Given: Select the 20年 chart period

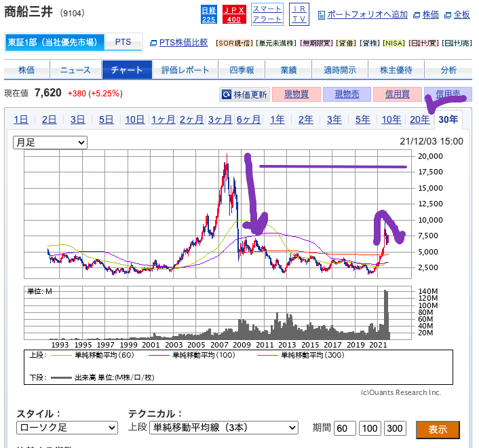Looking at the screenshot, I should pyautogui.click(x=419, y=119).
